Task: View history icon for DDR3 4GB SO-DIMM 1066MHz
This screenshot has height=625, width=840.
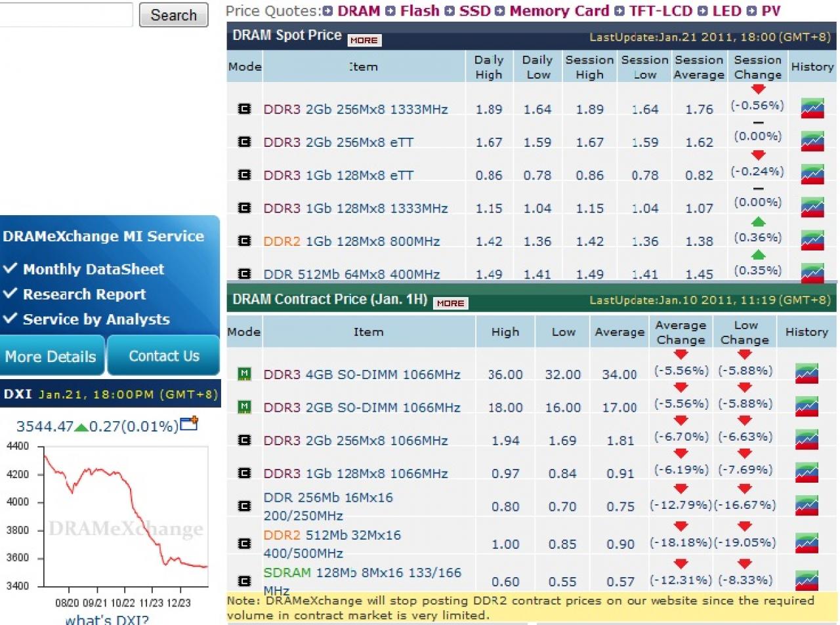Action: tap(807, 373)
